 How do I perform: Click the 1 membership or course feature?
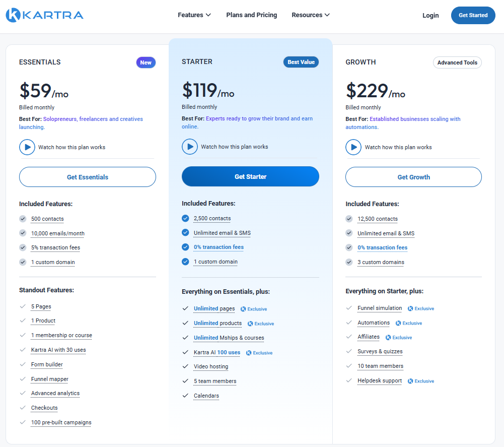point(61,335)
